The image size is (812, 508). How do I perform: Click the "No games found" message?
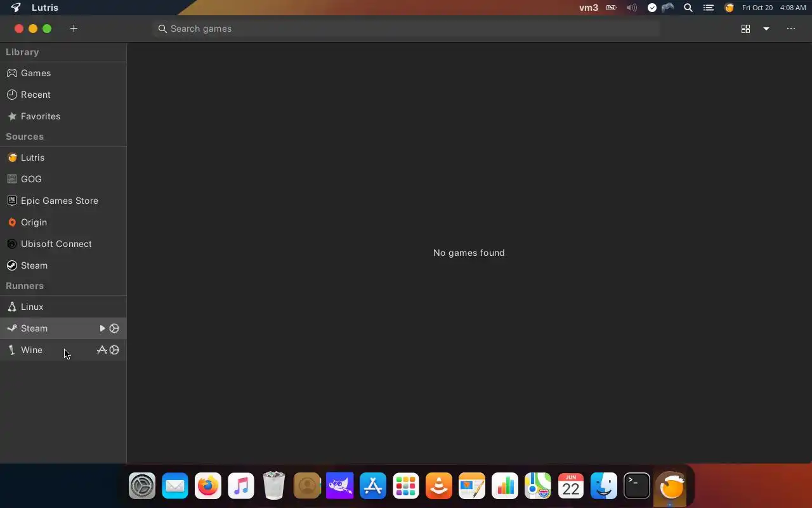pyautogui.click(x=469, y=253)
